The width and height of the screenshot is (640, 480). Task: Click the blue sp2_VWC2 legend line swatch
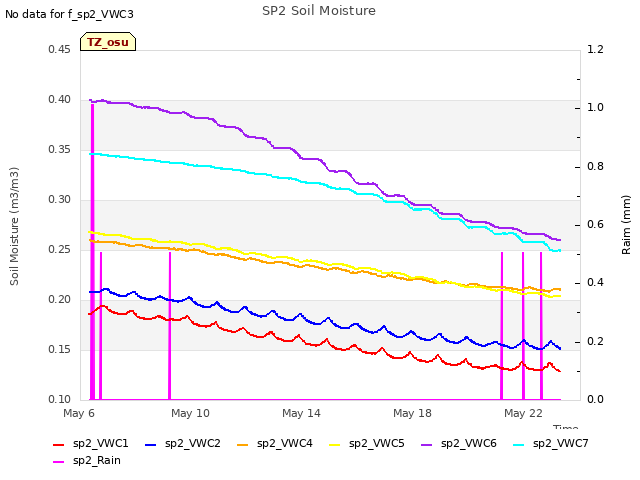pyautogui.click(x=151, y=445)
